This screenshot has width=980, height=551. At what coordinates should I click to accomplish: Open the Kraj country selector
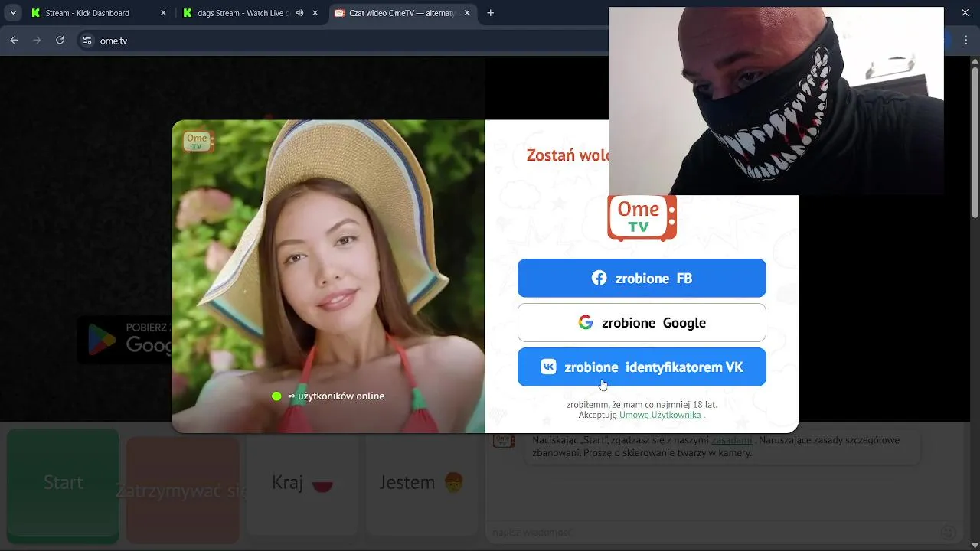point(303,483)
